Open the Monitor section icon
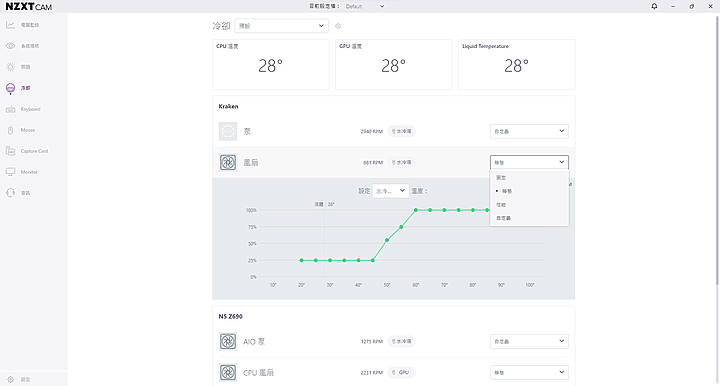The height and width of the screenshot is (386, 720). coord(11,172)
